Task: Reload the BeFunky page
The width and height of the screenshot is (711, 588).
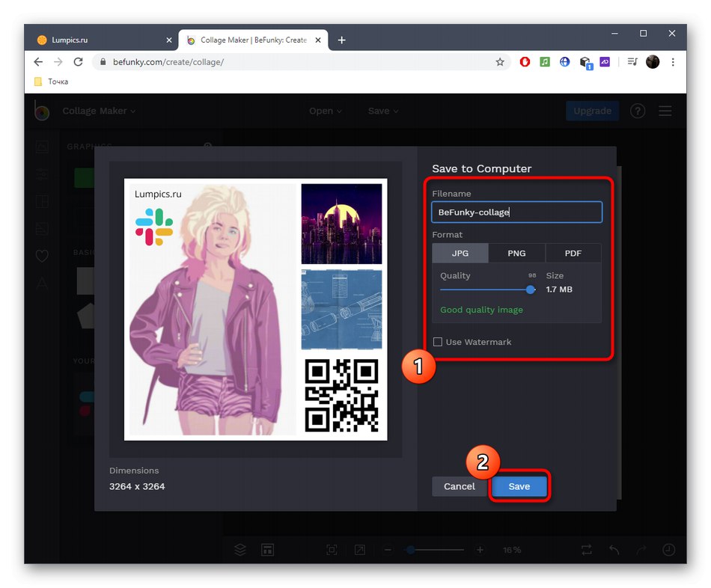Action: click(78, 62)
